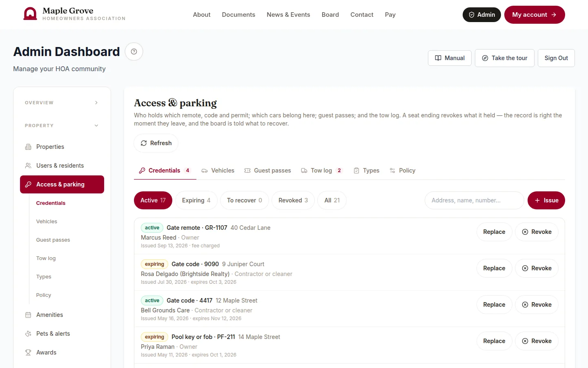Click the Guest passes tab ticket icon
The width and height of the screenshot is (588, 368).
pos(247,171)
